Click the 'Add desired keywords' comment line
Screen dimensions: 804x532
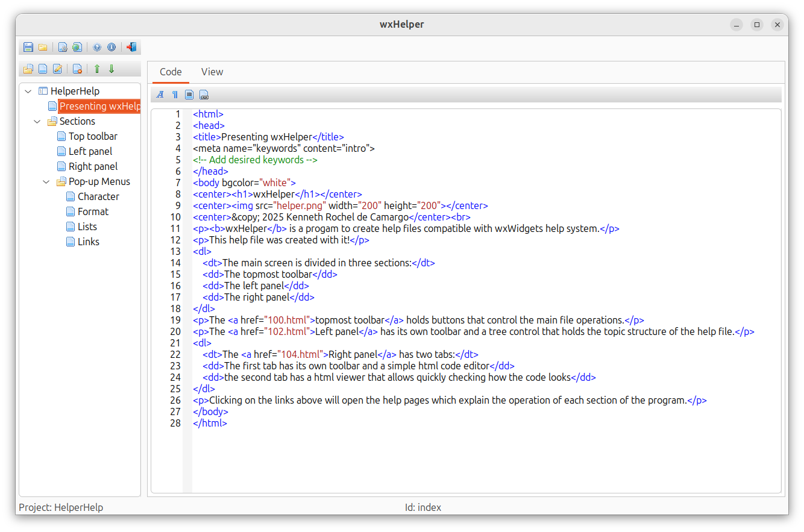point(256,160)
